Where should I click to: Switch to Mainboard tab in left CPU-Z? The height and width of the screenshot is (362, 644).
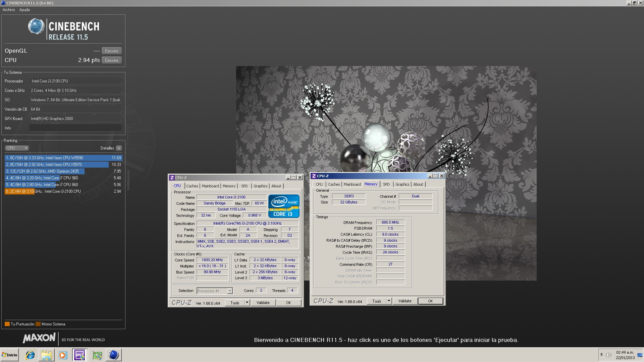210,186
